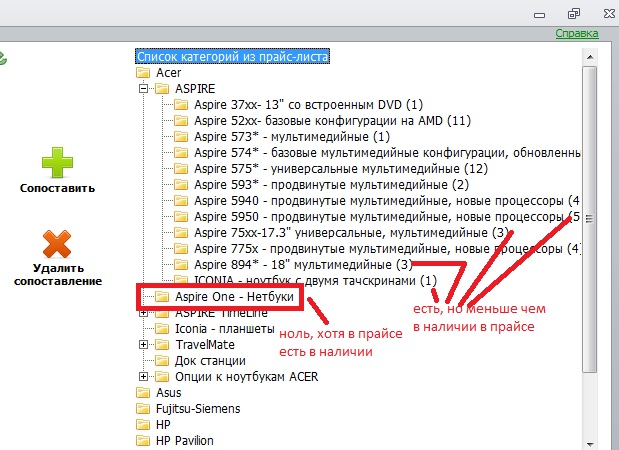Select the HP category label
Screen dimensions: 619x450
click(x=163, y=424)
